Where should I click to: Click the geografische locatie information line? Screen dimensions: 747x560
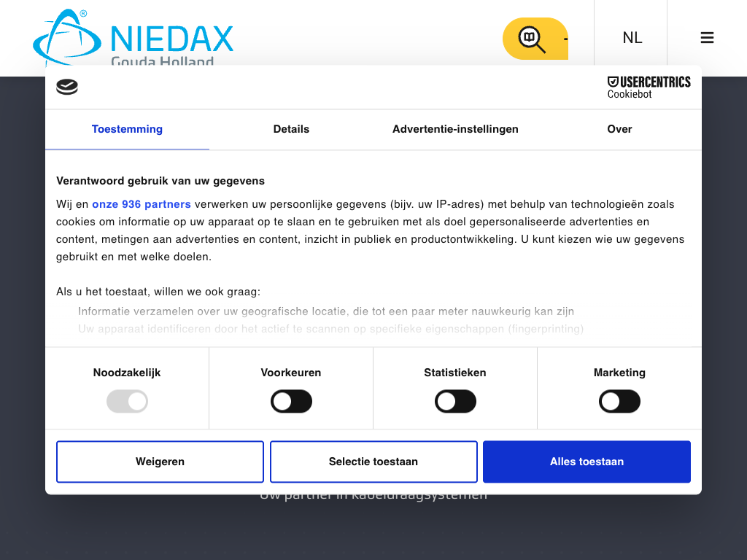tap(326, 311)
